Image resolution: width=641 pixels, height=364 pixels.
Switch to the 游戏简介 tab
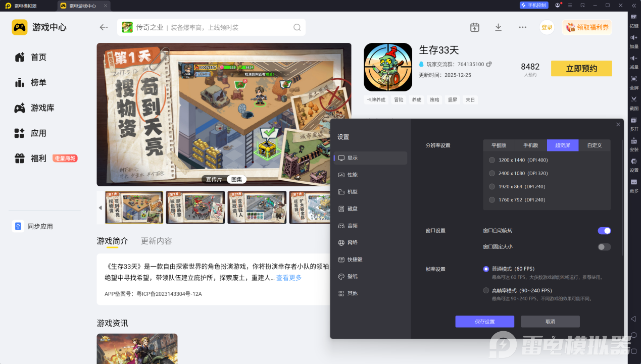pyautogui.click(x=112, y=241)
